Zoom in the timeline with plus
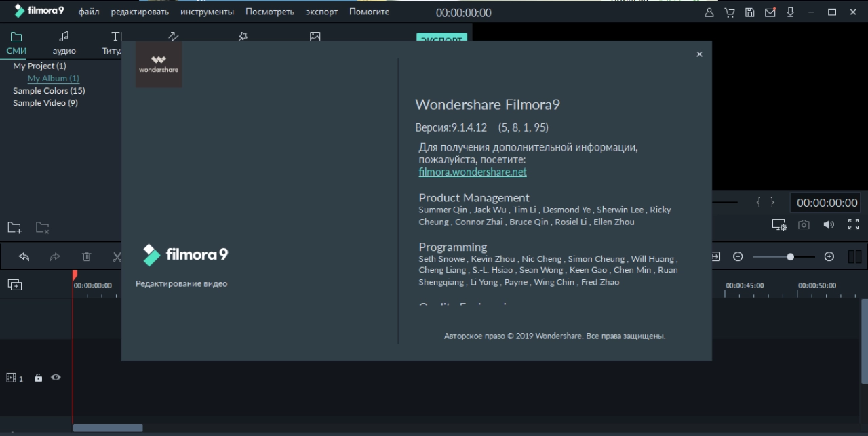 [x=829, y=256]
